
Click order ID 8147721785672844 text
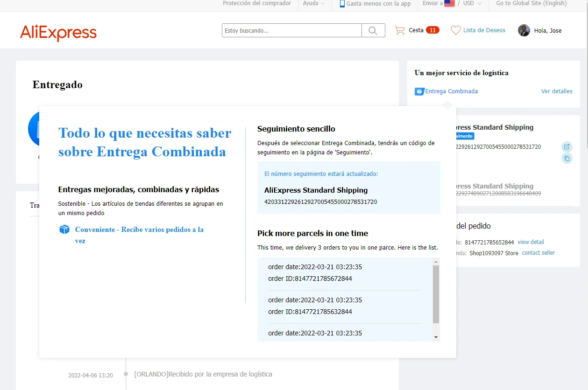[310, 279]
